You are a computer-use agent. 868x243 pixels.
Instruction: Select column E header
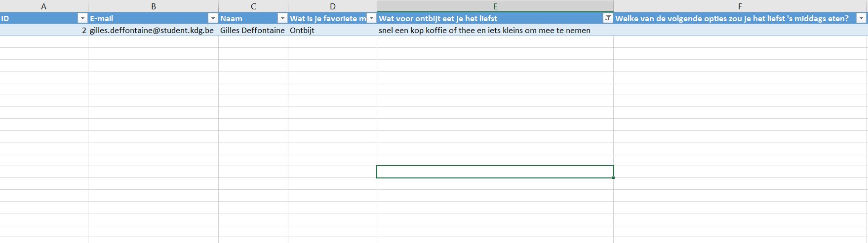click(495, 6)
